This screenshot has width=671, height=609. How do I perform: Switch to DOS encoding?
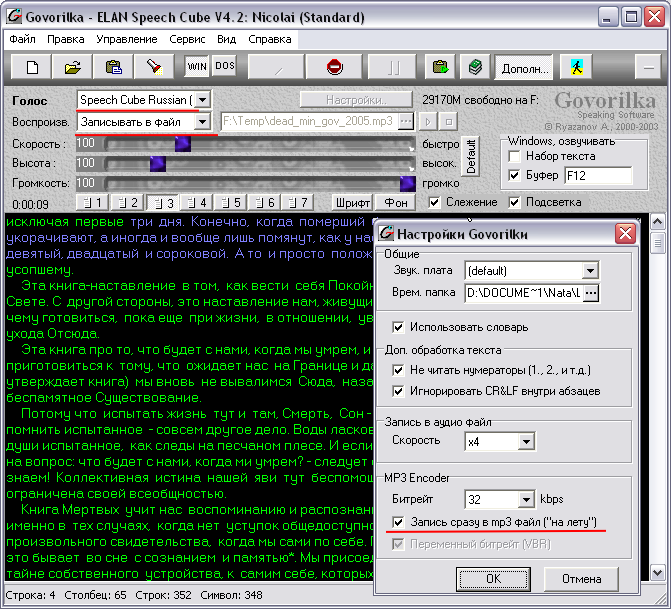[x=225, y=66]
